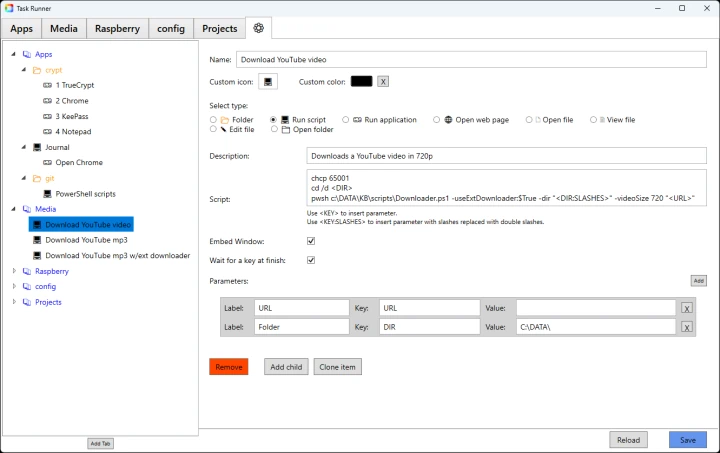The image size is (720, 453).
Task: Collapse the crypt folder node
Action: click(x=24, y=70)
